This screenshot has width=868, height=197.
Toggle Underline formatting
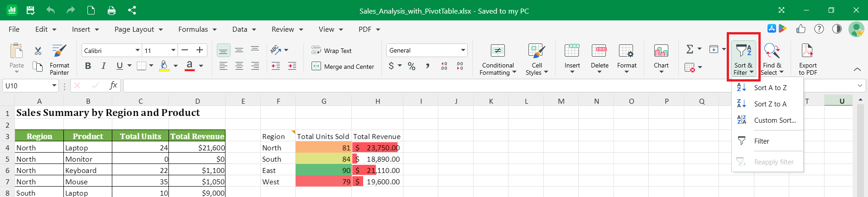120,66
